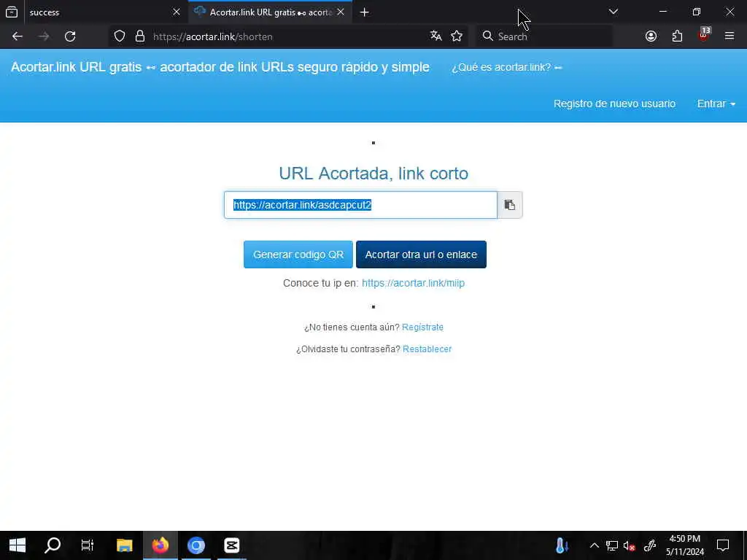Copy the shortened URL with clipboard icon
This screenshot has height=560, width=747.
[x=510, y=205]
